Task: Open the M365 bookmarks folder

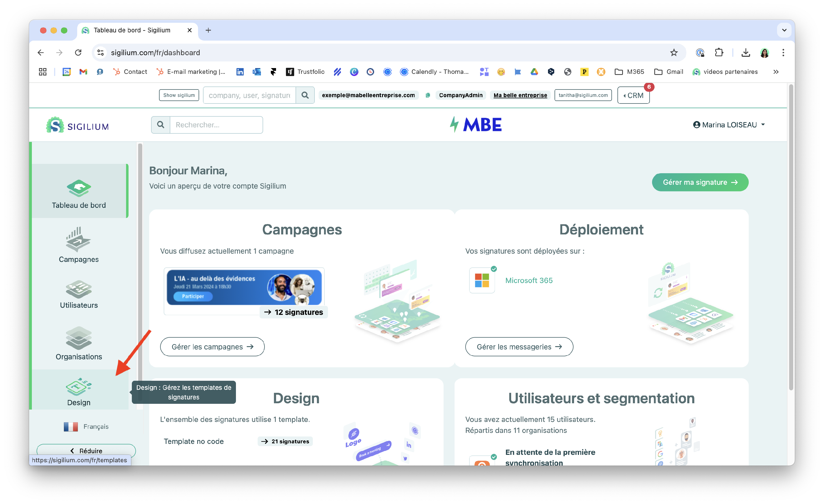Action: 629,72
